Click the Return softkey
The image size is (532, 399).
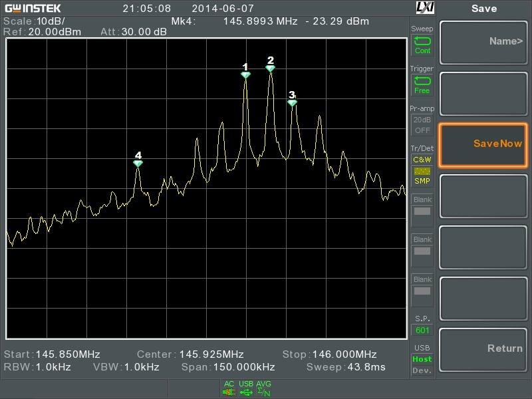[483, 350]
